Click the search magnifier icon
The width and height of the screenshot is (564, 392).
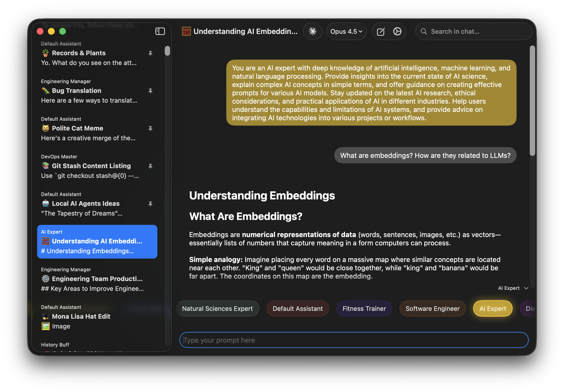[423, 31]
